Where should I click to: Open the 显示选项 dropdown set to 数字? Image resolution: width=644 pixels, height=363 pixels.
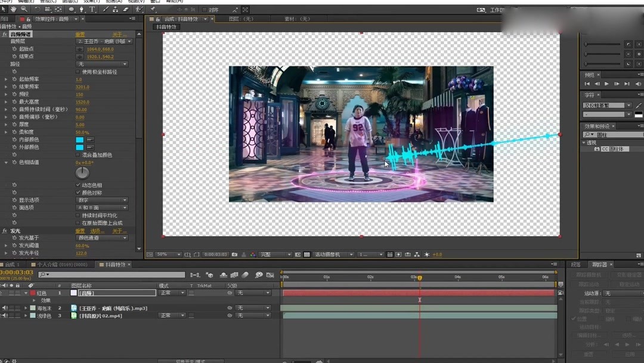(x=102, y=200)
